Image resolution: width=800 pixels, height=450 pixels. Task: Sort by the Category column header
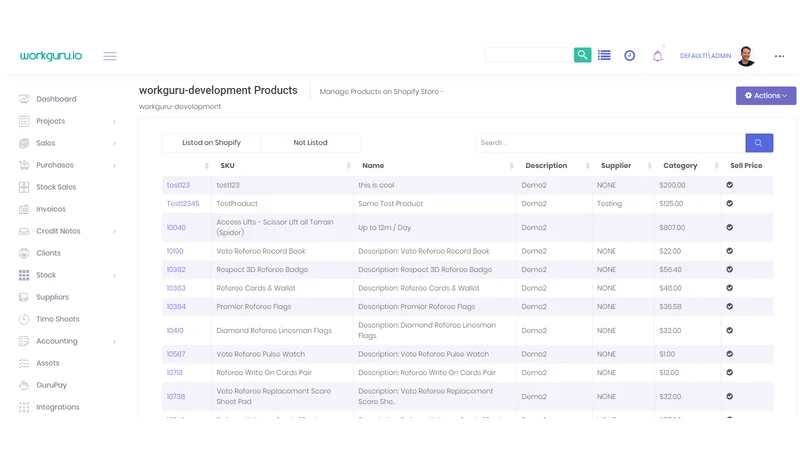680,165
